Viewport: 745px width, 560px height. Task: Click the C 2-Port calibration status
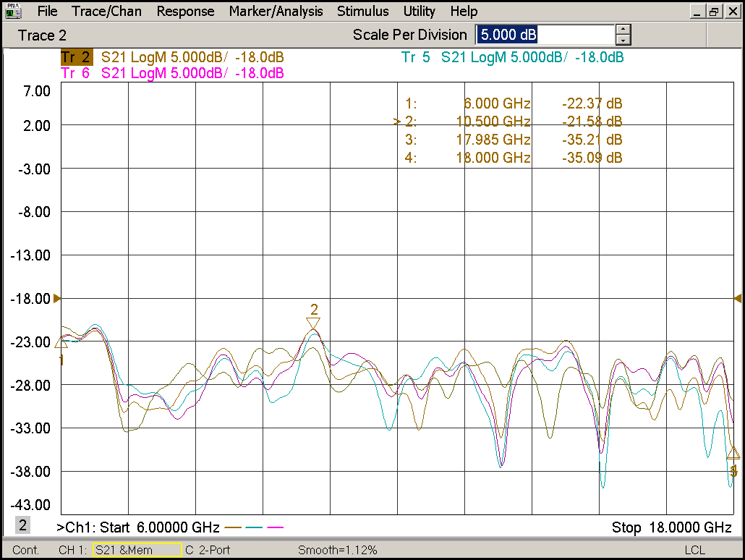[208, 550]
